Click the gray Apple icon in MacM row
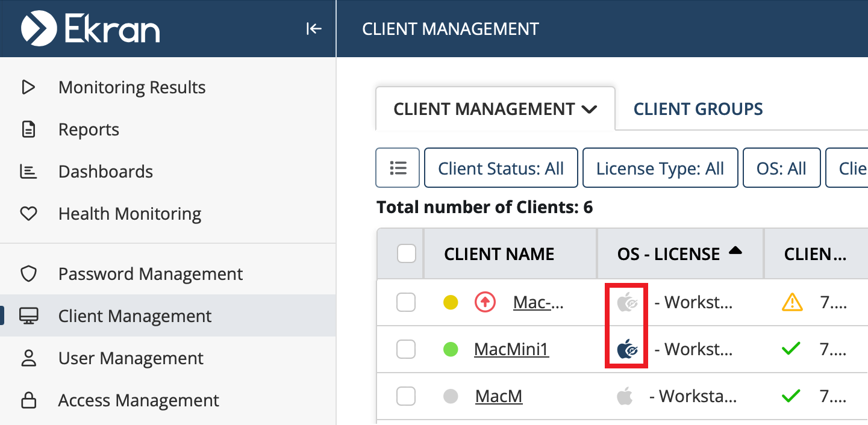868x425 pixels. coord(625,396)
